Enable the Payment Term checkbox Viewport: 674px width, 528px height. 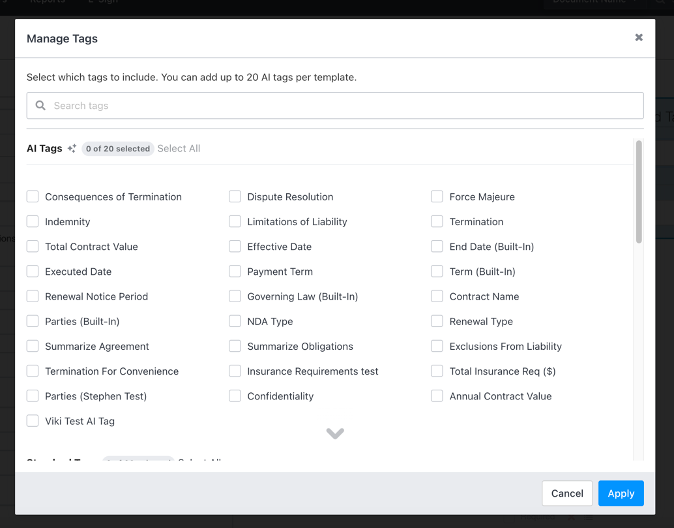click(x=235, y=271)
